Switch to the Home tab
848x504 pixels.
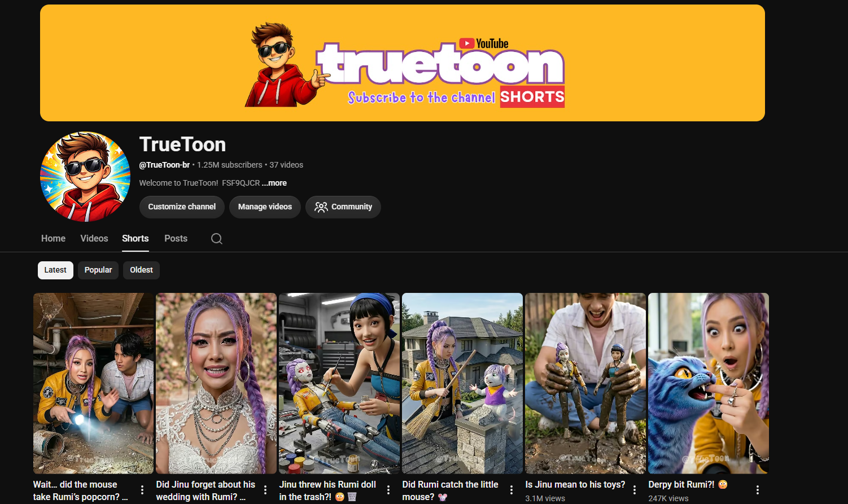pos(53,239)
